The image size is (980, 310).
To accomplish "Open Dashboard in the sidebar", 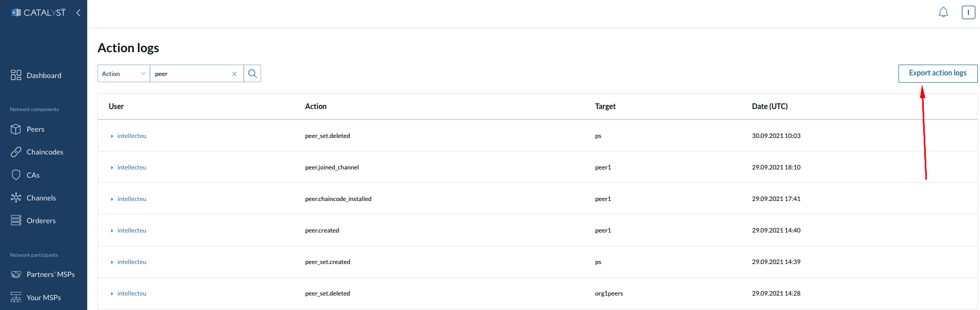I will [x=43, y=75].
